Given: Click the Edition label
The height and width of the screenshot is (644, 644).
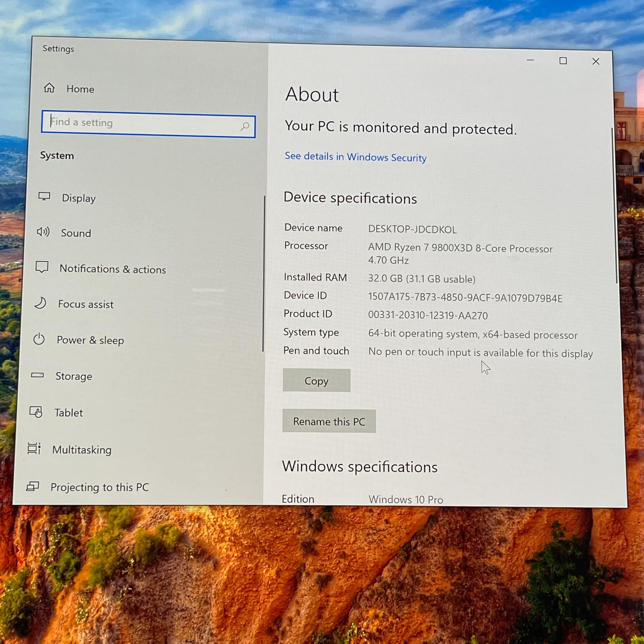Looking at the screenshot, I should click(298, 499).
